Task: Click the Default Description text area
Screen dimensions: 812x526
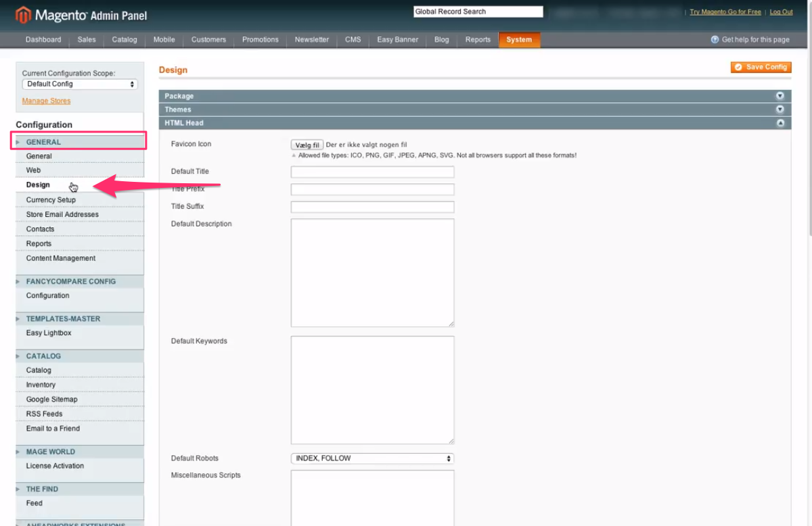Action: pos(372,272)
